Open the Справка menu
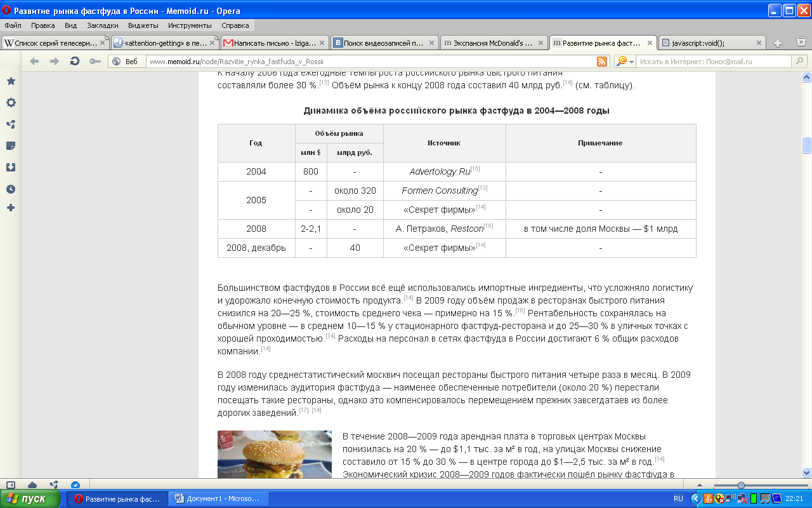Image resolution: width=812 pixels, height=508 pixels. coord(235,25)
